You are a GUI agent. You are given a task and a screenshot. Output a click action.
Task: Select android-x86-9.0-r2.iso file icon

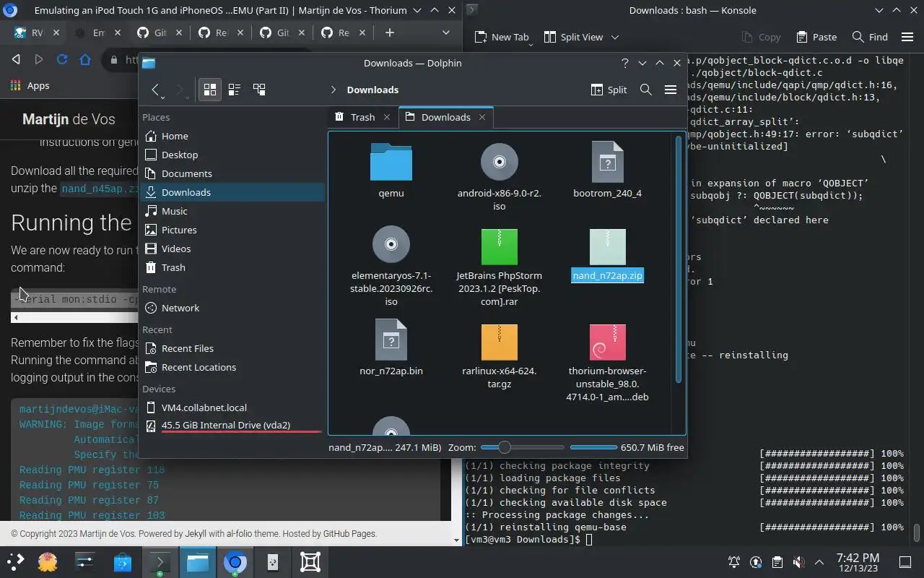[500, 162]
